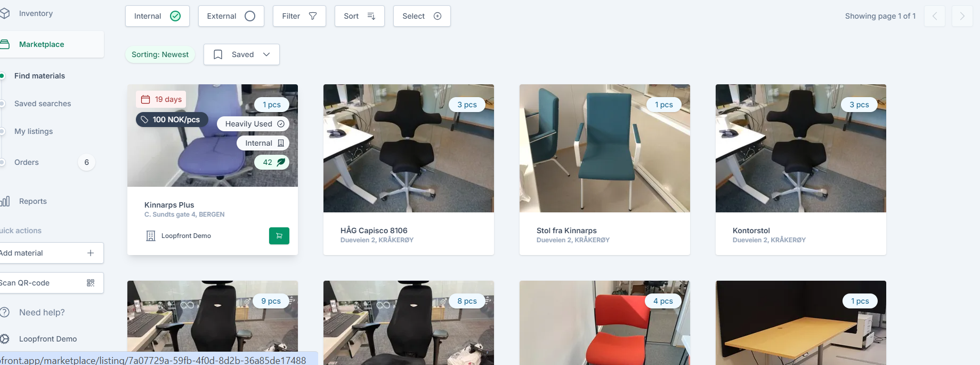Image resolution: width=980 pixels, height=365 pixels.
Task: Go to the next results page arrow
Action: 962,16
